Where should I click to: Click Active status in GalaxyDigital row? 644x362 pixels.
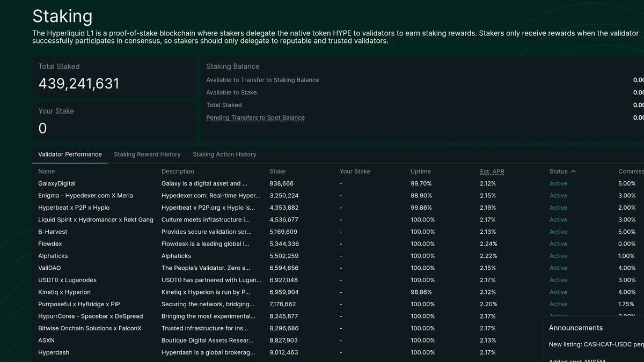pos(558,183)
